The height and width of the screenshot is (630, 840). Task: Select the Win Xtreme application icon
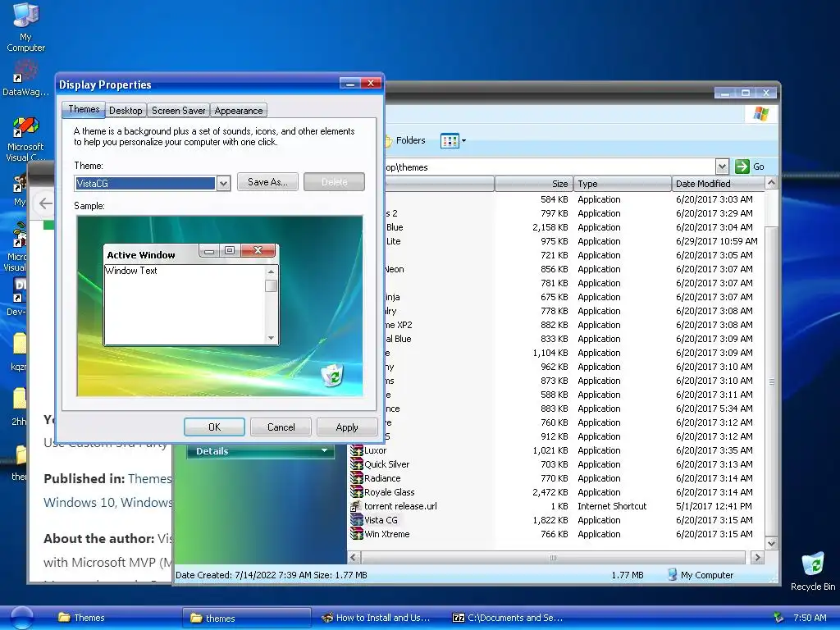click(x=356, y=534)
